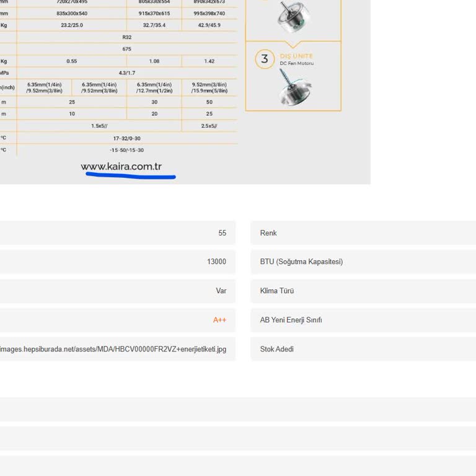Select the 'BTU (Soğutma Kapasitesi)' label
476x476 pixels.
point(301,262)
